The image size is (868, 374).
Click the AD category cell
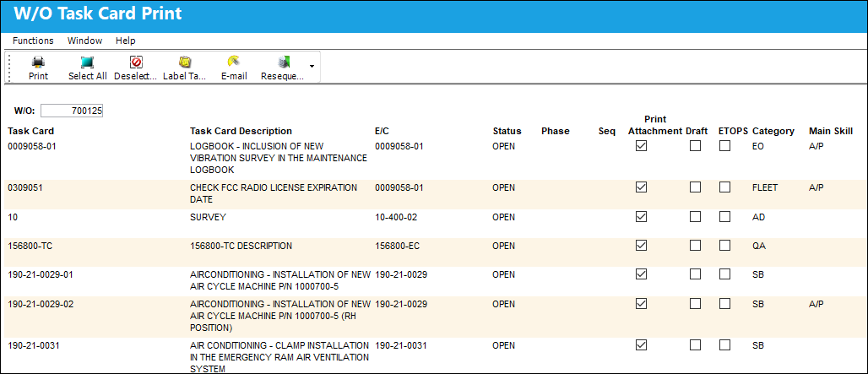(x=758, y=218)
